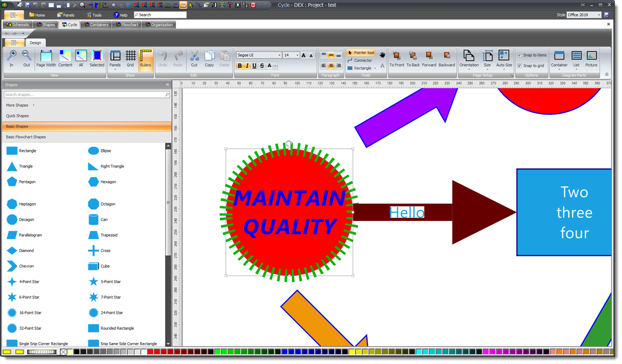Increase font size with grow icon
The height and width of the screenshot is (364, 622).
(304, 55)
